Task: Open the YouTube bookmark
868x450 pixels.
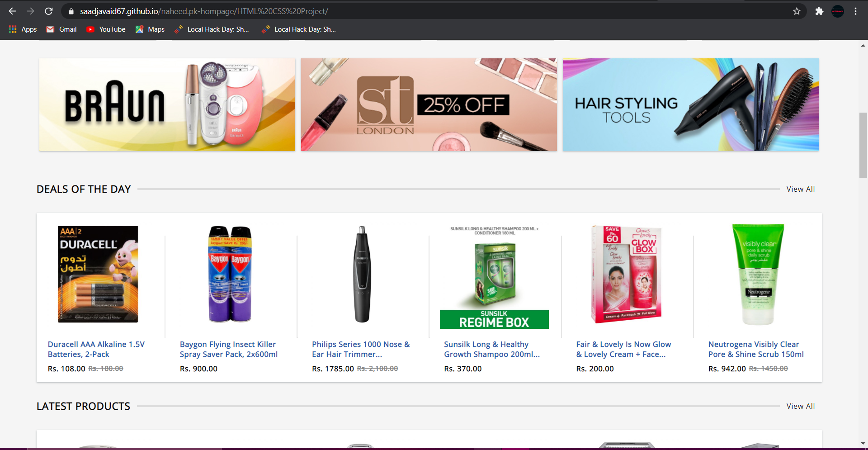Action: tap(106, 29)
